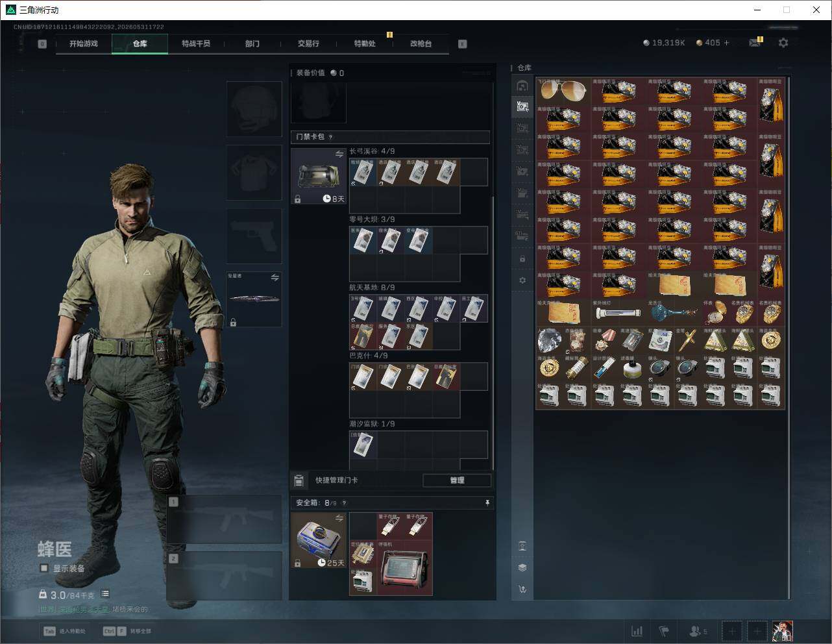832x644 pixels.
Task: Select the key card bag thumbnail
Action: [319, 176]
